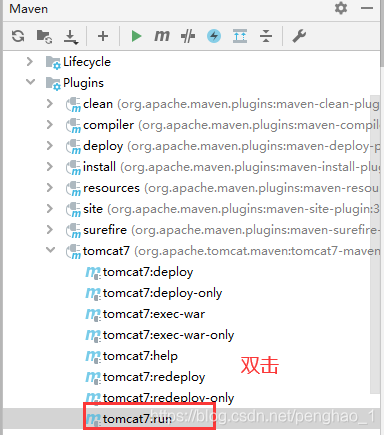Generate sources and update folders icon
384x435 pixels.
coord(44,36)
